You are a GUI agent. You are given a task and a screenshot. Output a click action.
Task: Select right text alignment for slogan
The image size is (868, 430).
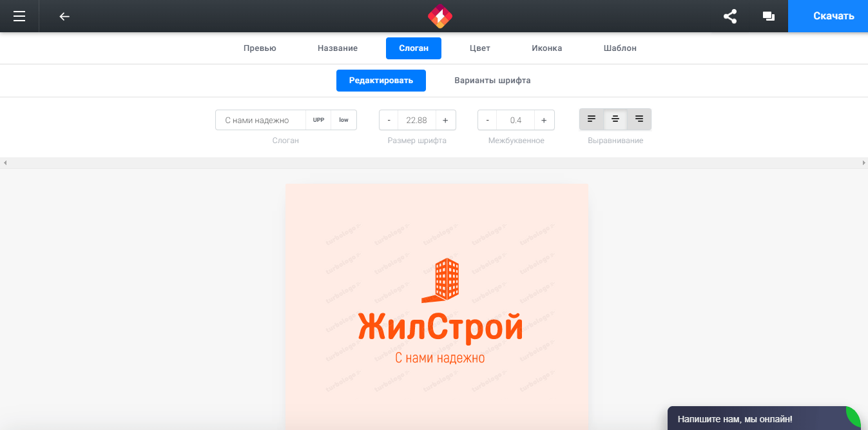(x=638, y=119)
